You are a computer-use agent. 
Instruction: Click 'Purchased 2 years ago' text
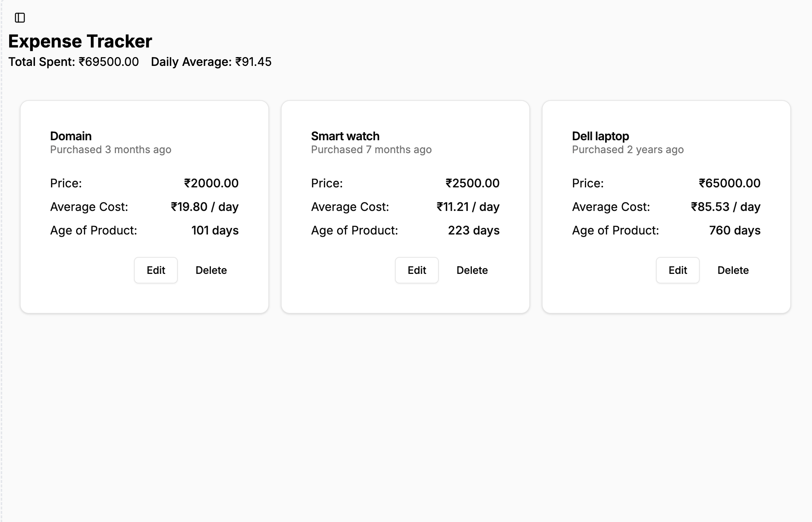(628, 150)
